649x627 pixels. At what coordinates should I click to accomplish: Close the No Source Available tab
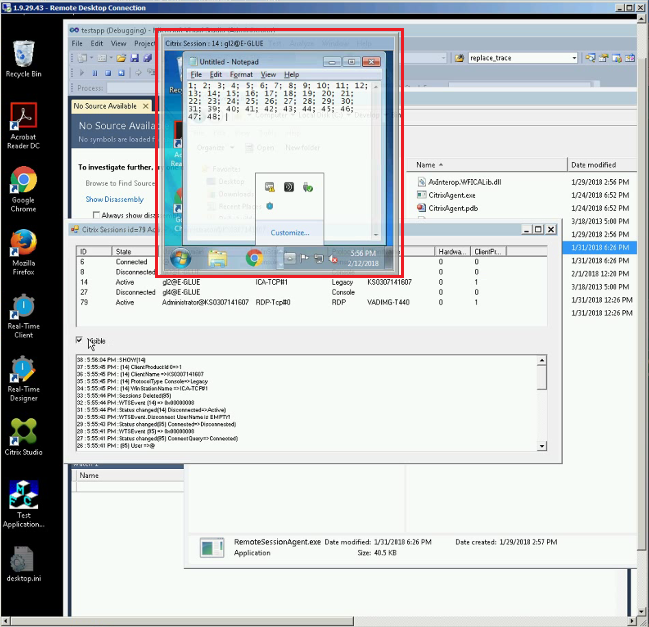pyautogui.click(x=146, y=106)
